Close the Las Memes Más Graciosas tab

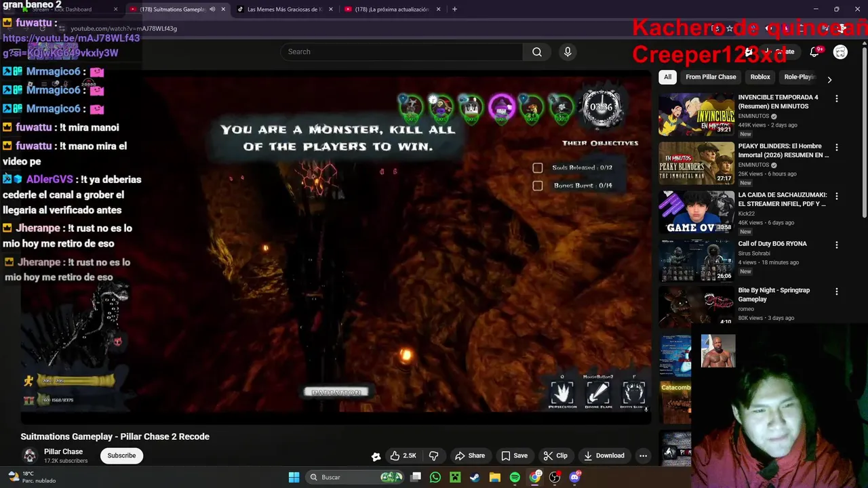click(x=331, y=9)
